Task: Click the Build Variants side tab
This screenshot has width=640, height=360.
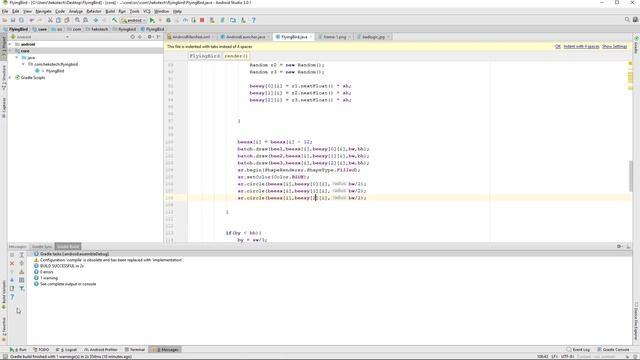Action: pos(4,294)
